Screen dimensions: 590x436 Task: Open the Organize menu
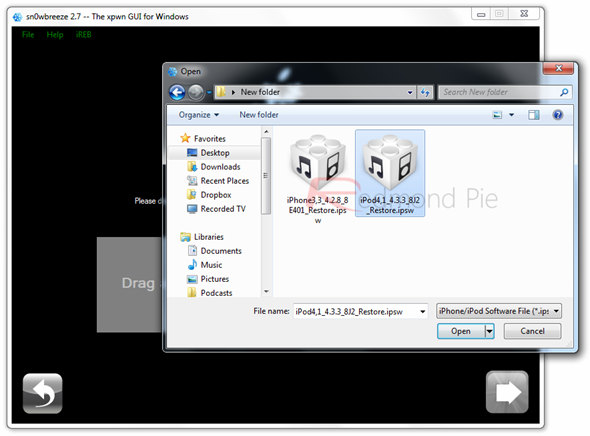click(199, 115)
